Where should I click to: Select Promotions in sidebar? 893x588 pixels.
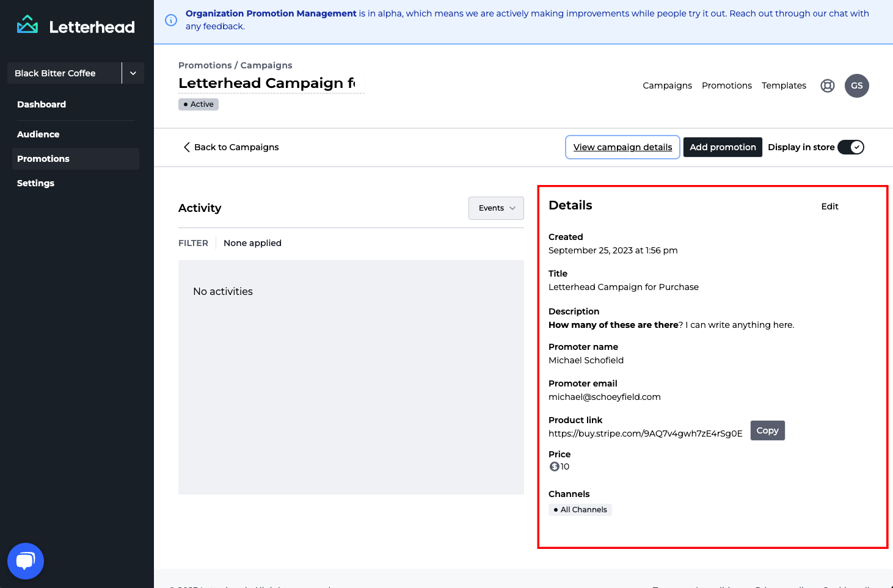[x=76, y=159]
